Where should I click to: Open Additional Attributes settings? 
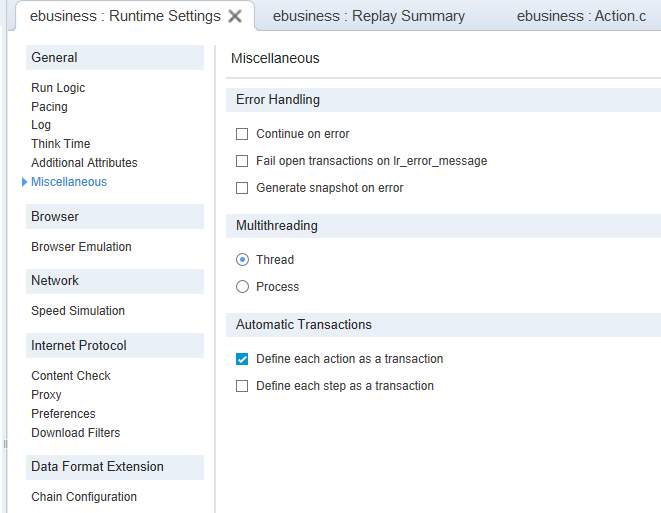coord(84,163)
